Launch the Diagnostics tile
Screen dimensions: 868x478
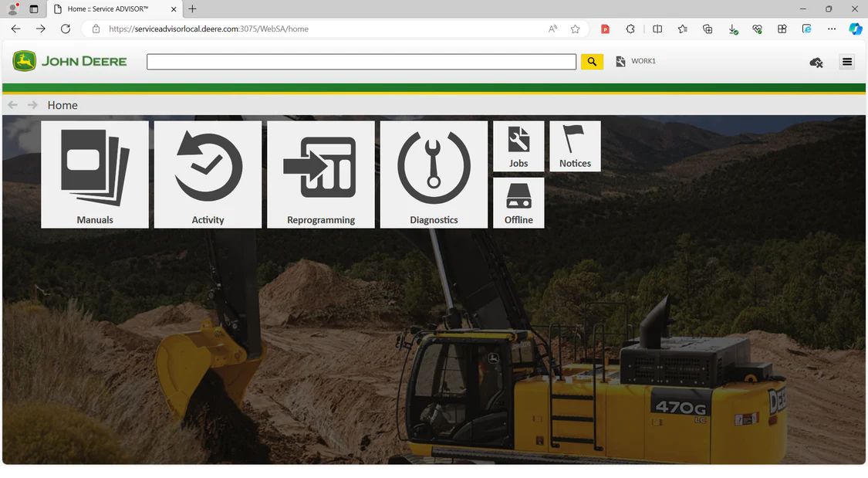(434, 175)
